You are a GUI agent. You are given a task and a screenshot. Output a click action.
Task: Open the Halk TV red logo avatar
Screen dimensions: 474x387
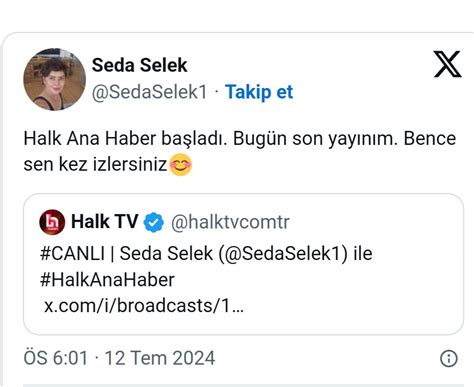(x=52, y=222)
